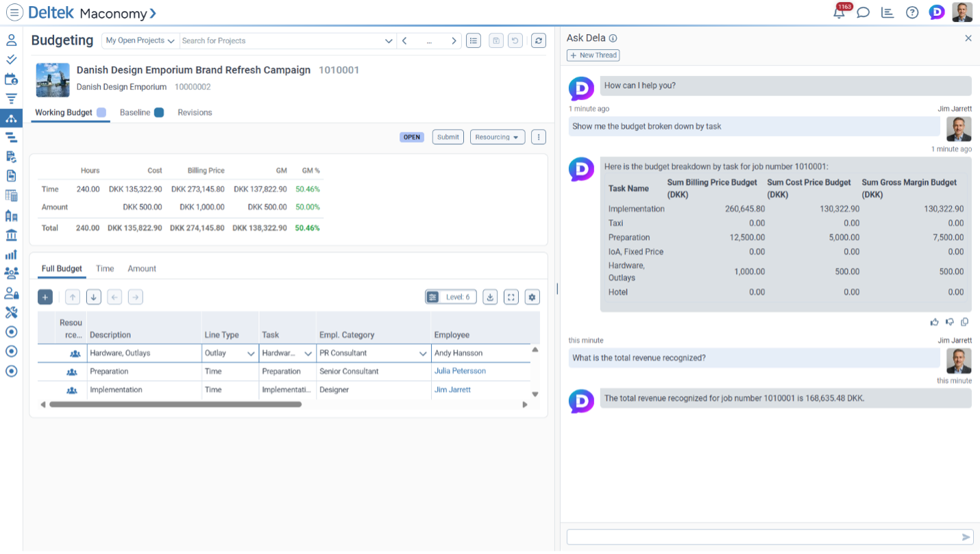Expand budget table to full screen
This screenshot has width=980, height=554.
[x=511, y=297]
